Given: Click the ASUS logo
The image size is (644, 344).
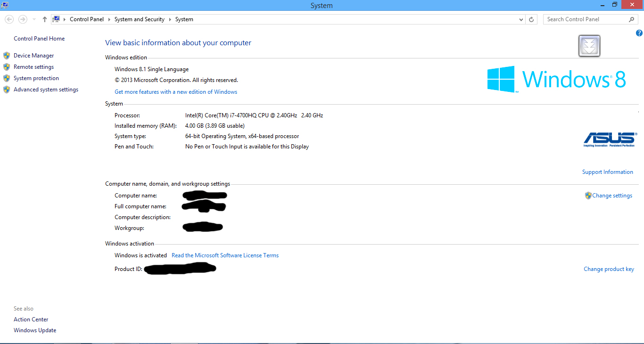Looking at the screenshot, I should (x=609, y=139).
